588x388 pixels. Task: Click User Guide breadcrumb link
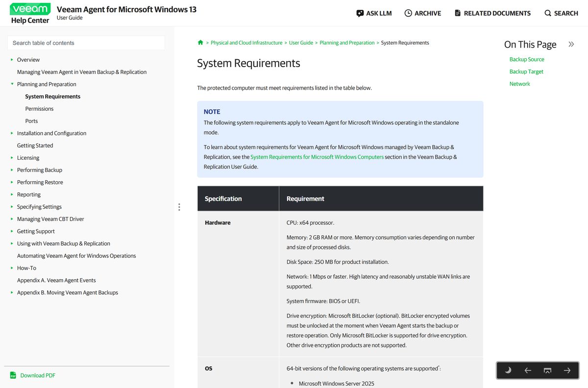point(301,43)
